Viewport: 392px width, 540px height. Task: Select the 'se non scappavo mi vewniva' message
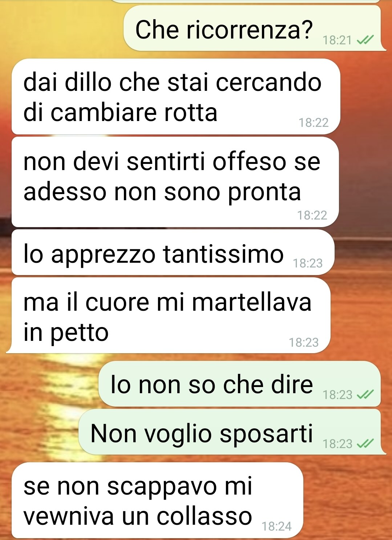point(157,500)
